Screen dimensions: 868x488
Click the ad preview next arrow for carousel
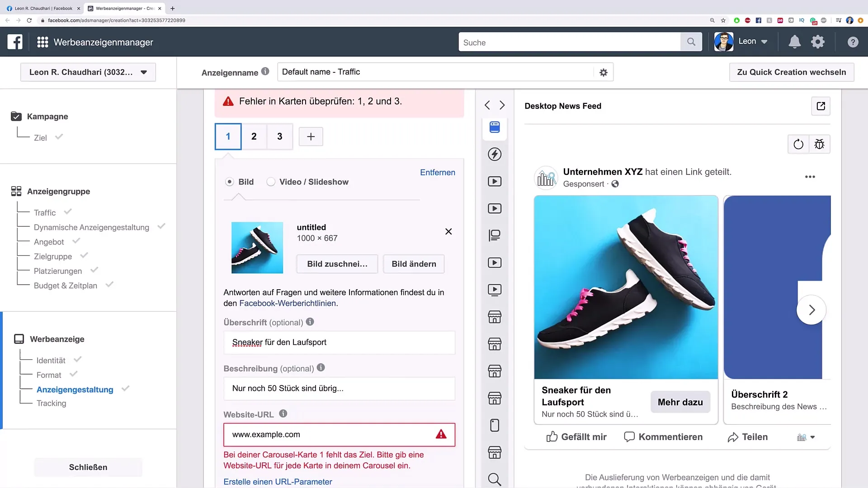pos(812,310)
